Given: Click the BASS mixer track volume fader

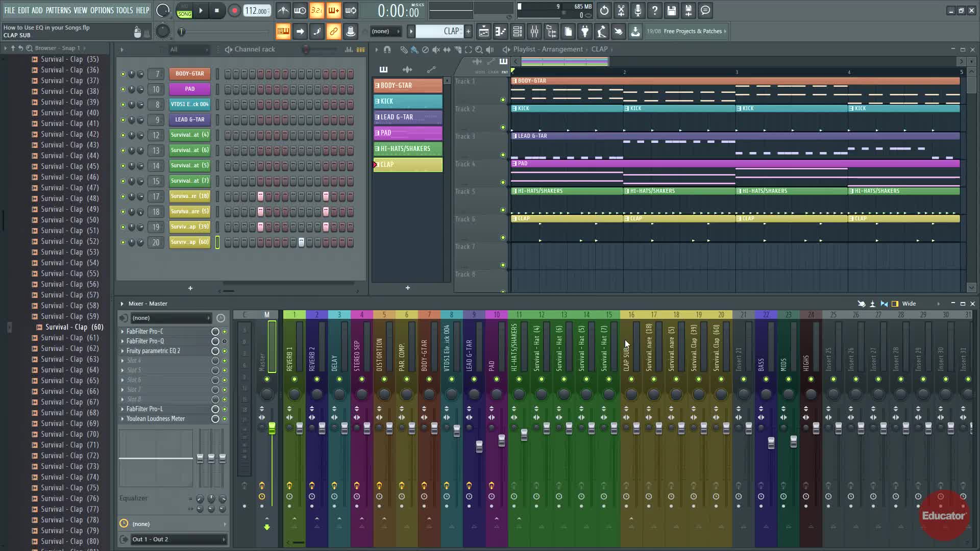Looking at the screenshot, I should (x=771, y=443).
